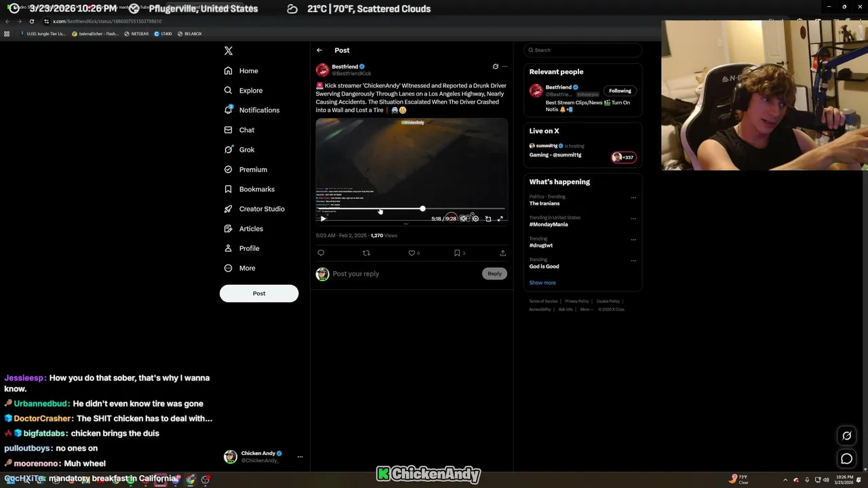The height and width of the screenshot is (488, 868).
Task: Open Bestfriend's avatar on the post
Action: 323,70
